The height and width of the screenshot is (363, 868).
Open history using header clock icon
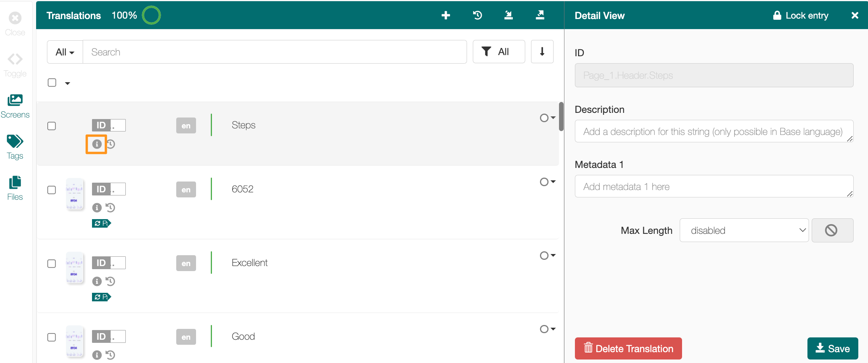[477, 15]
